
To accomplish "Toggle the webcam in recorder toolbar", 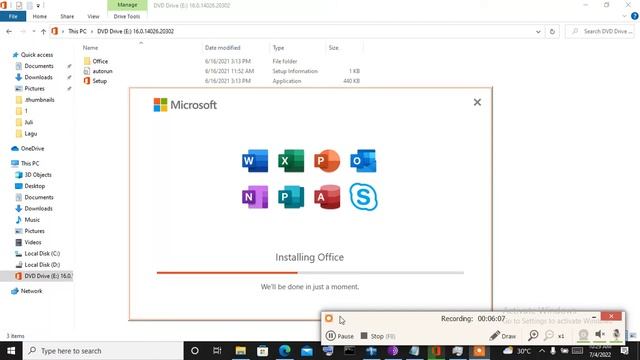I will tap(583, 335).
